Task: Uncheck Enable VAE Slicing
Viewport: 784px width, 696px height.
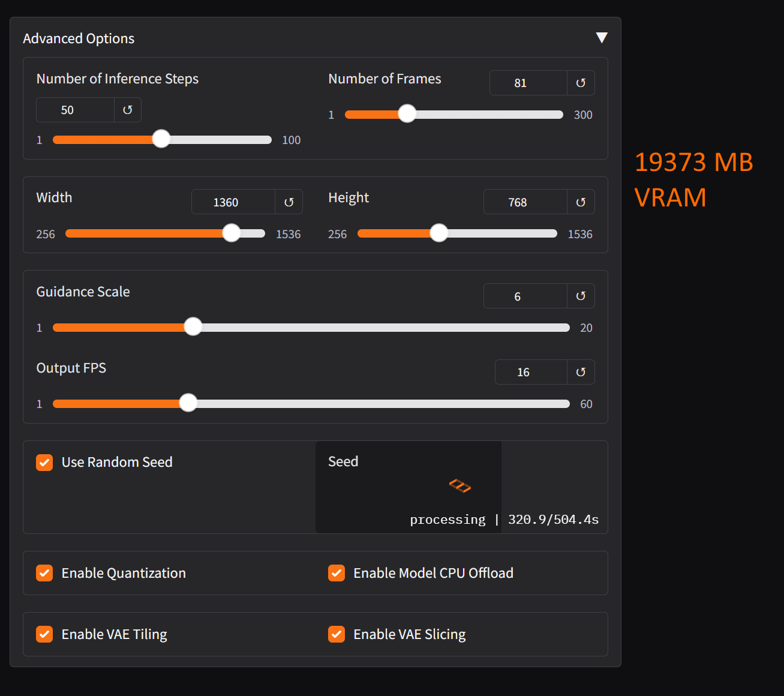Action: click(337, 634)
